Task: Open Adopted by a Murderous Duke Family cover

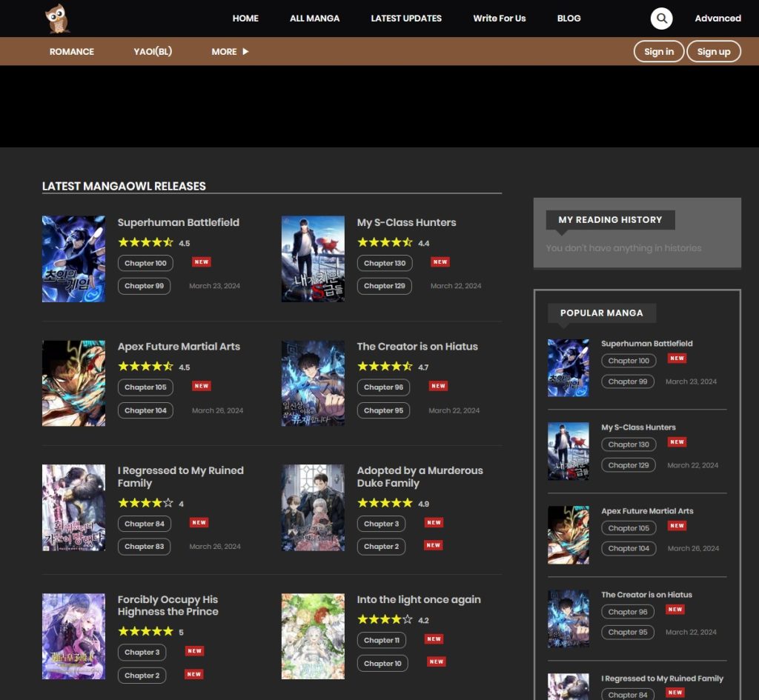Action: tap(314, 507)
